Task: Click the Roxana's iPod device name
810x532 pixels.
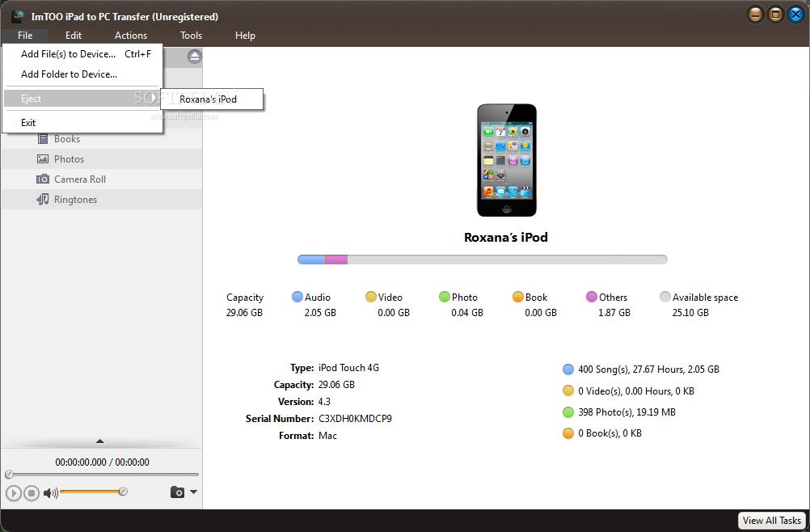Action: coord(506,238)
